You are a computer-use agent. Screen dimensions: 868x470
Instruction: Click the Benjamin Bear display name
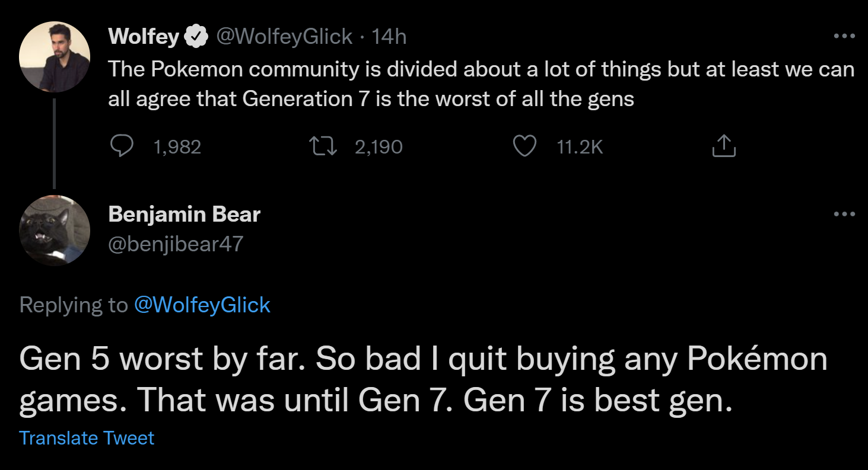pyautogui.click(x=184, y=214)
